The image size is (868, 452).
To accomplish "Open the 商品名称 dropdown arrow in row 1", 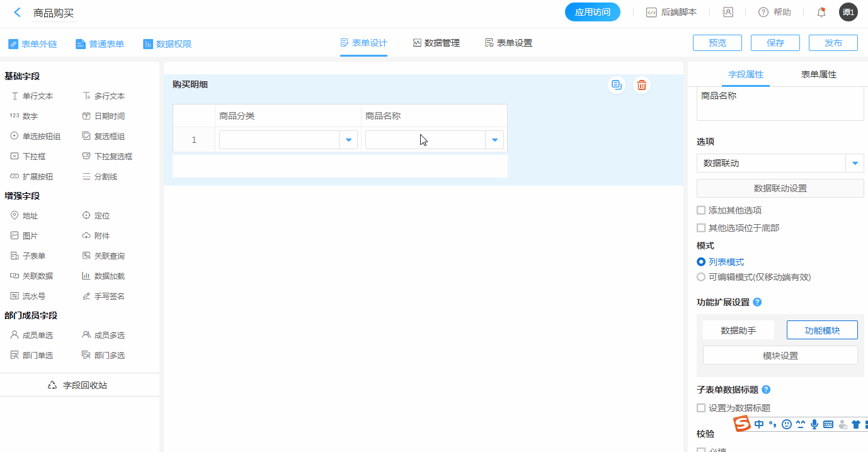I will pos(494,140).
